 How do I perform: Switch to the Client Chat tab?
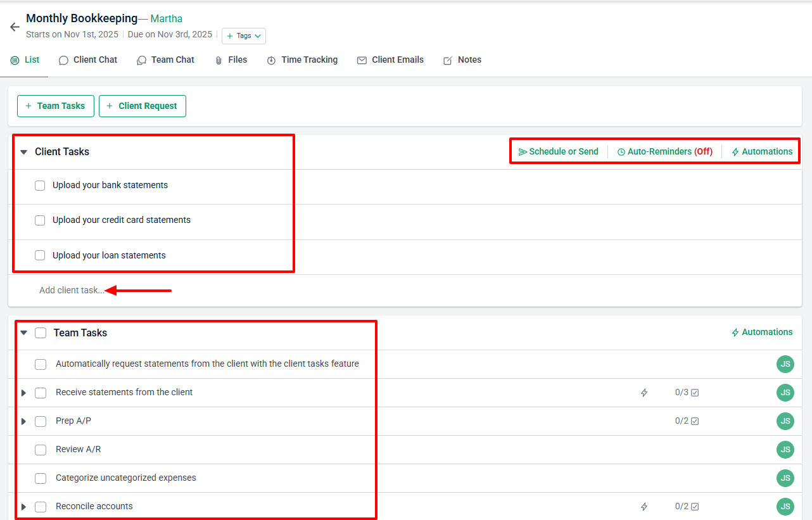click(x=87, y=60)
